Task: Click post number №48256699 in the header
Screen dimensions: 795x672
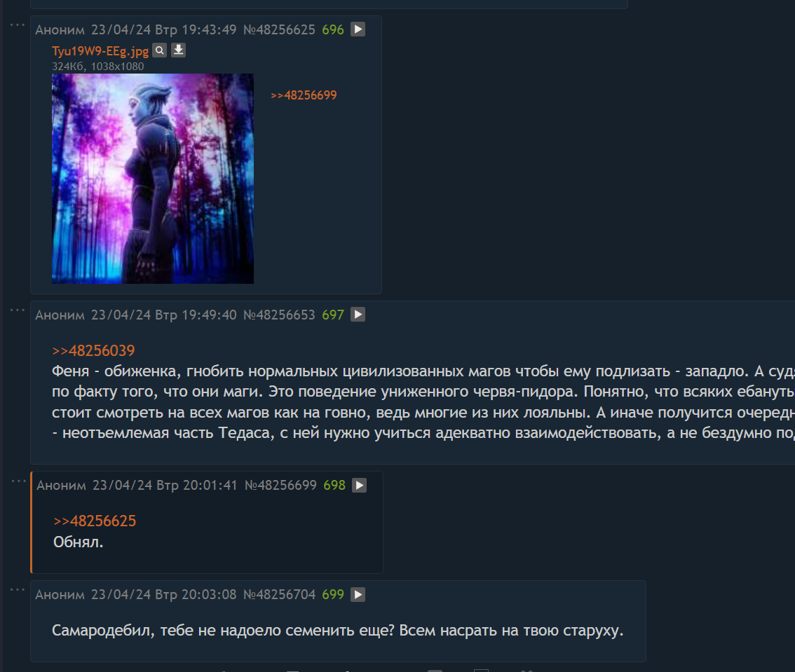Action: click(281, 486)
